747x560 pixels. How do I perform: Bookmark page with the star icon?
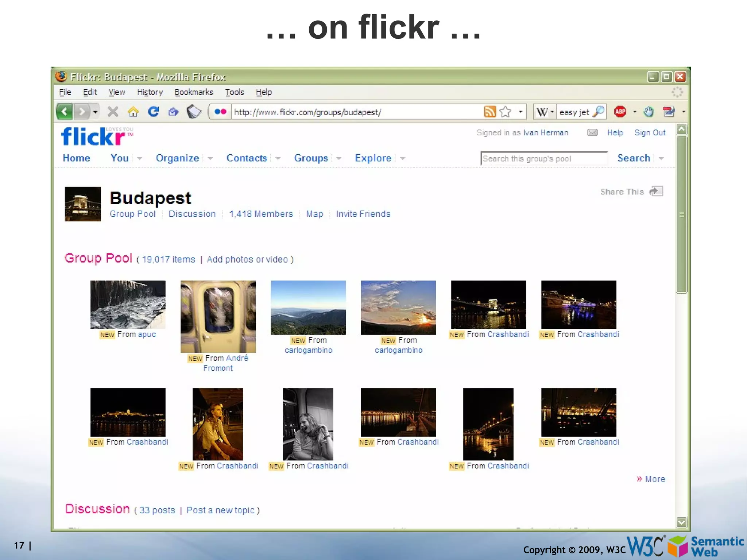(x=506, y=112)
